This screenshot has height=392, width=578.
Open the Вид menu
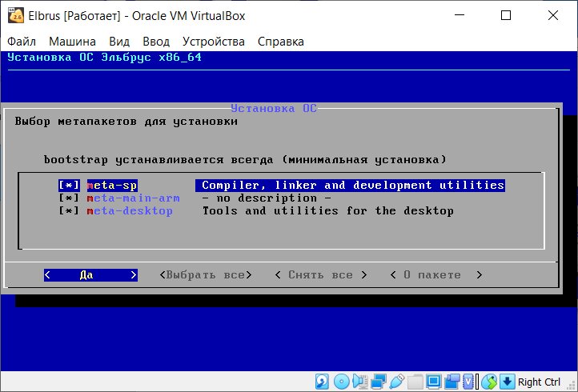point(119,42)
